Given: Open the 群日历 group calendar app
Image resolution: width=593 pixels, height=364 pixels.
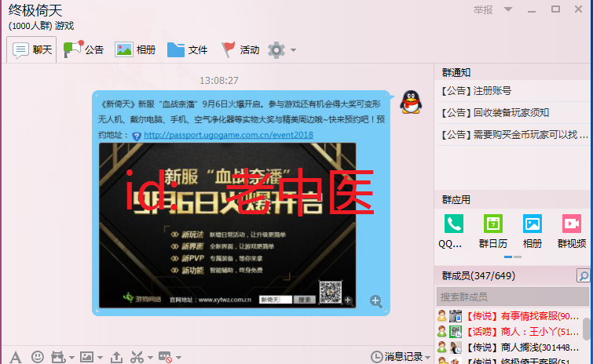Looking at the screenshot, I should tap(492, 231).
